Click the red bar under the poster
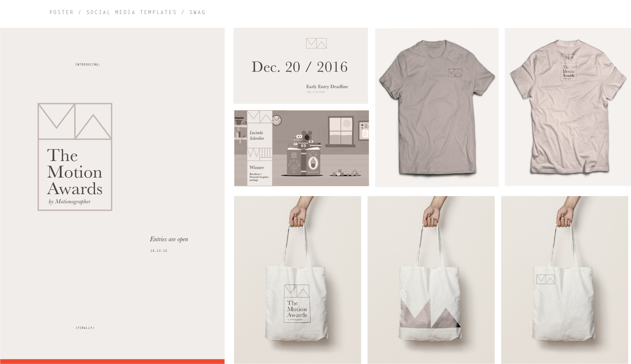 [x=112, y=362]
